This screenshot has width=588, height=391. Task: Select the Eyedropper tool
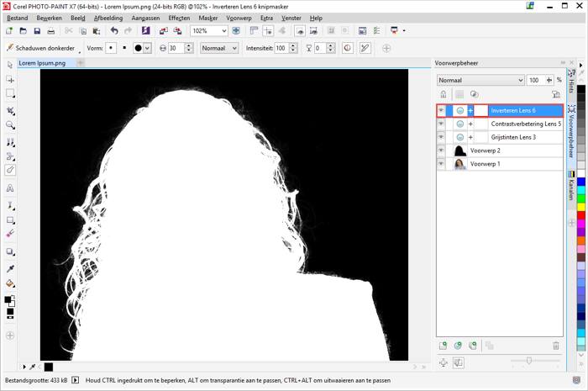coord(10,268)
